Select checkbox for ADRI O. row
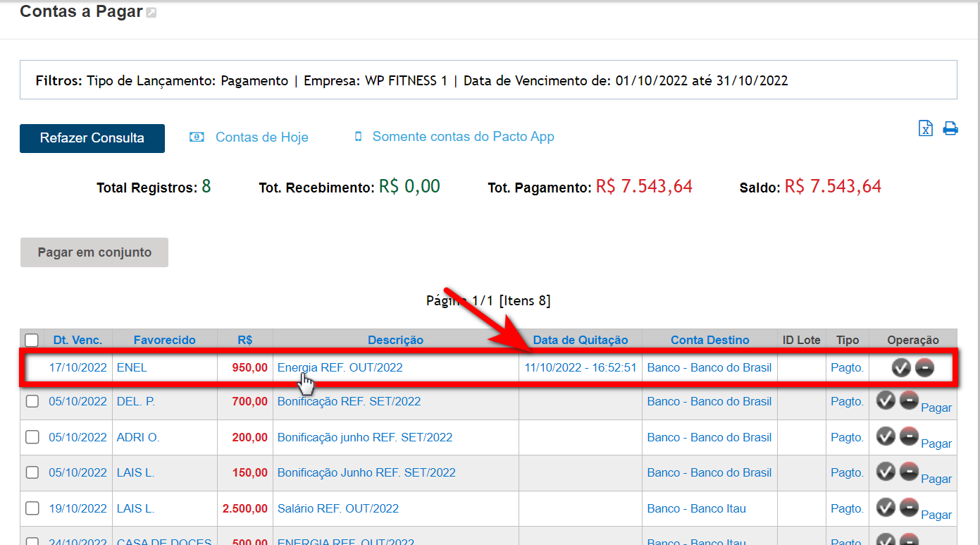The height and width of the screenshot is (545, 980). 32,437
